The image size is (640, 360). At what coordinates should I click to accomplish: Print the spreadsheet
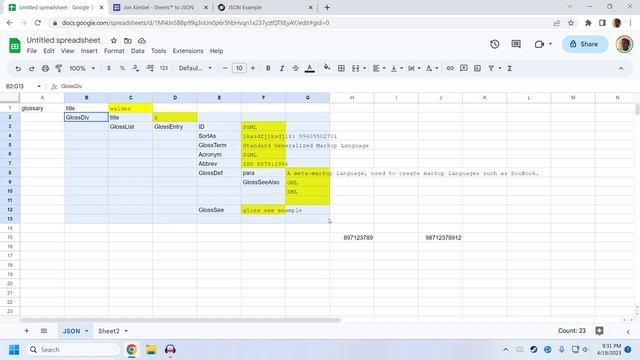45,69
